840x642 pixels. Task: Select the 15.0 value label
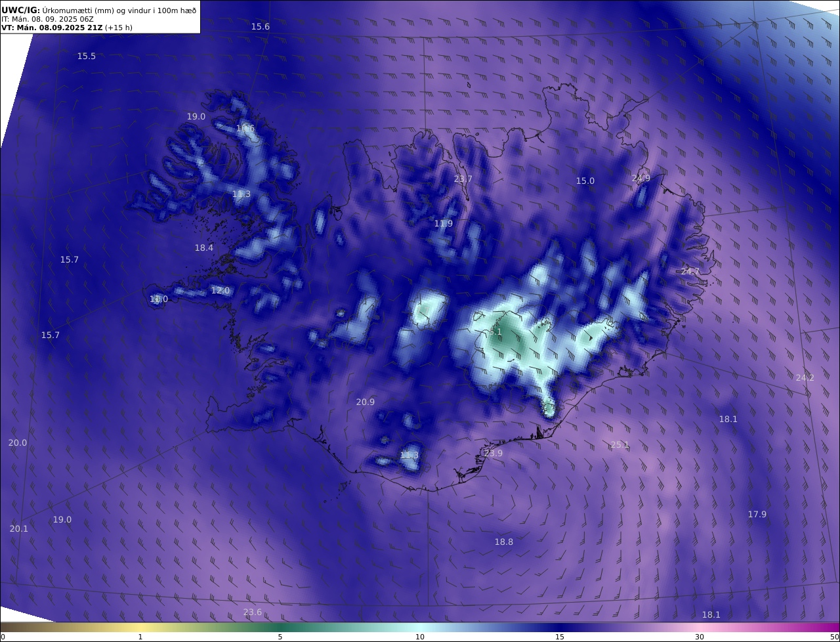(585, 181)
